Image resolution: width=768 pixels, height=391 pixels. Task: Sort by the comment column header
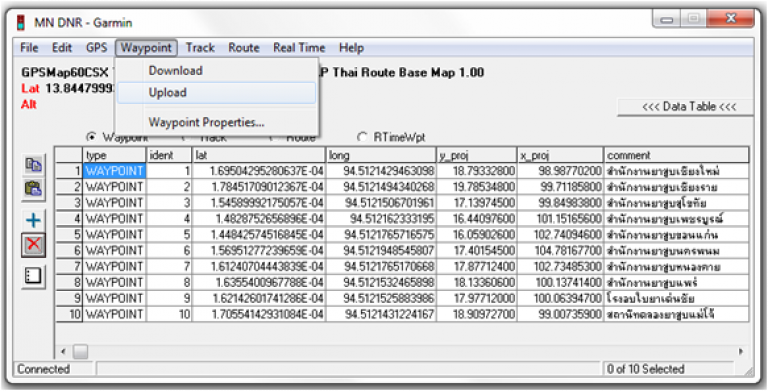676,155
